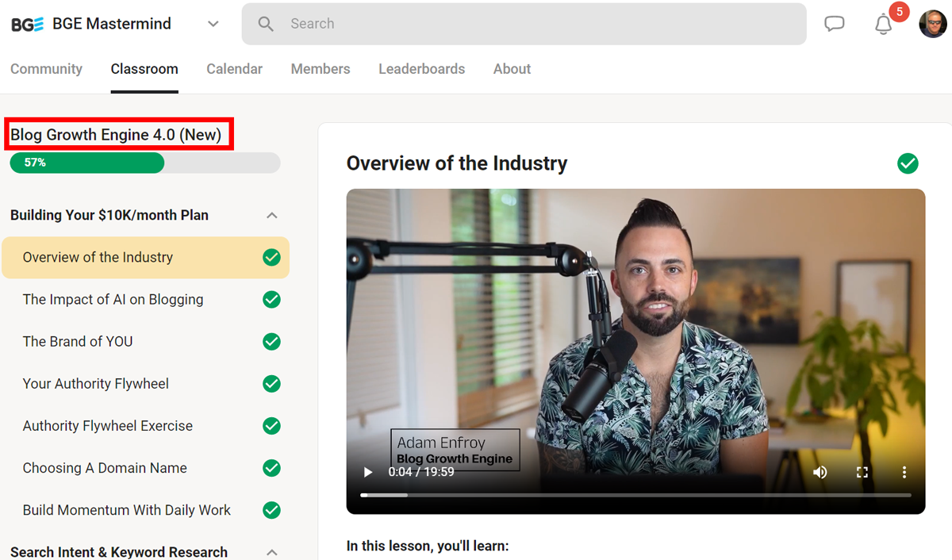The width and height of the screenshot is (952, 560).
Task: Switch to the Community tab
Action: pos(46,69)
